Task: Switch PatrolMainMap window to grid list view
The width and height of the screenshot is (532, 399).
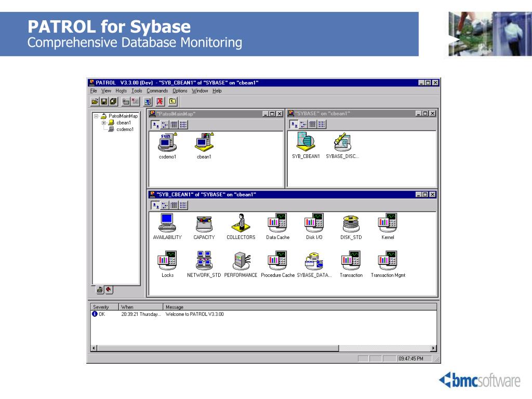Action: 174,125
